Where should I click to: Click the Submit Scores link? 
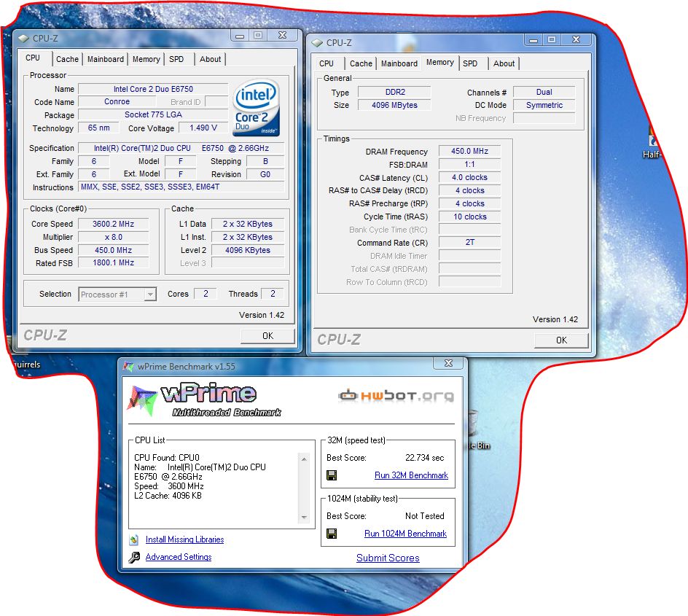[x=388, y=558]
